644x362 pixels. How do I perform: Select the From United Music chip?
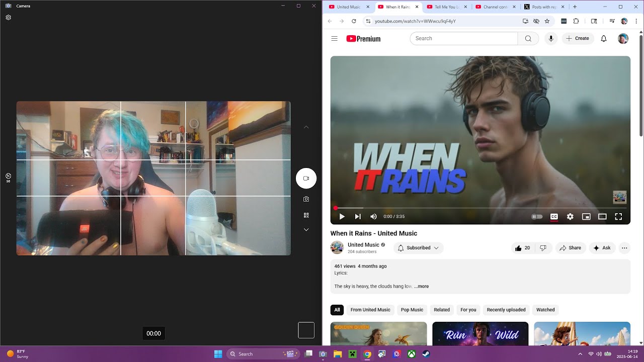(x=370, y=310)
